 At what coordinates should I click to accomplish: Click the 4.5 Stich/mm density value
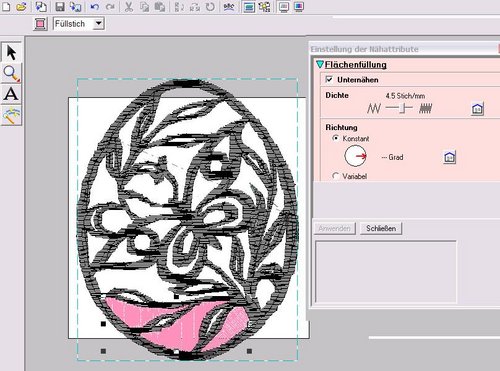[x=405, y=96]
